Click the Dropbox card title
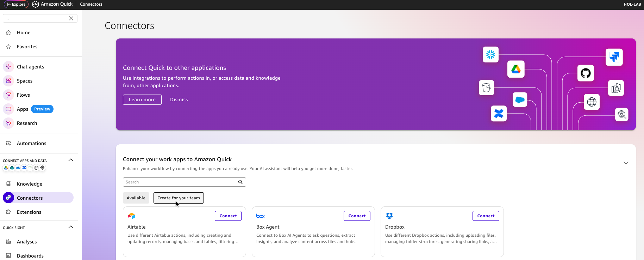 (395, 227)
